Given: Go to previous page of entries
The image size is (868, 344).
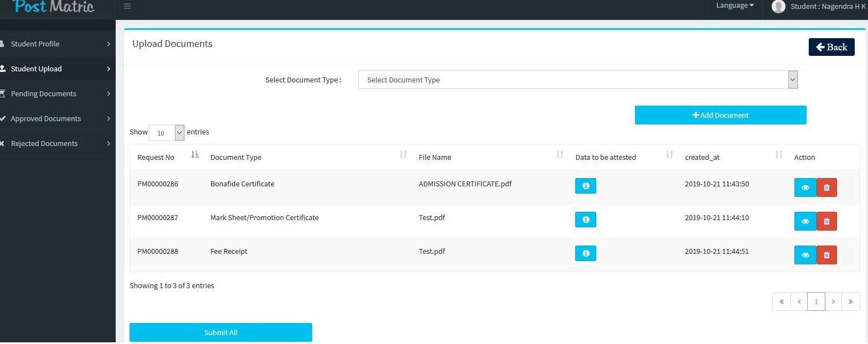Looking at the screenshot, I should tap(799, 301).
